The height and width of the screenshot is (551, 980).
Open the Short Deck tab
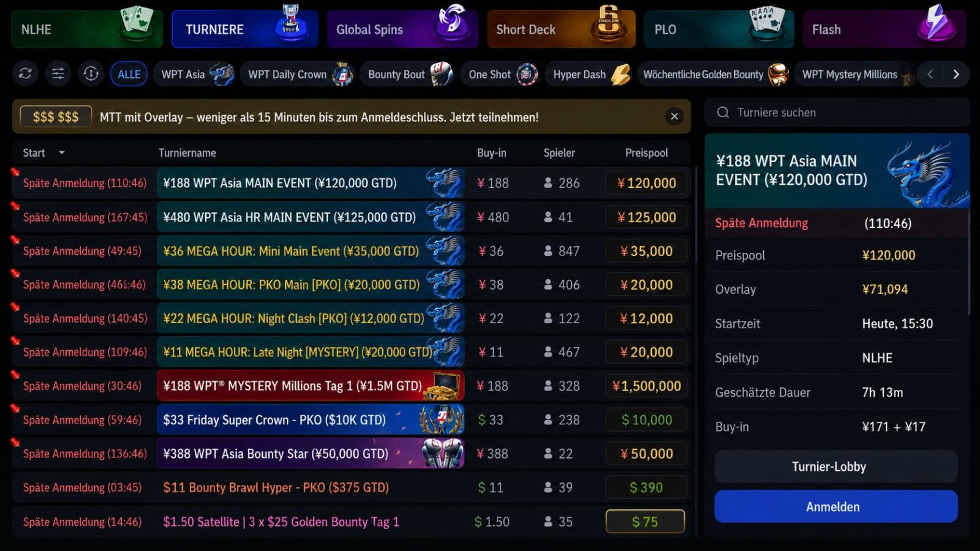click(x=561, y=29)
